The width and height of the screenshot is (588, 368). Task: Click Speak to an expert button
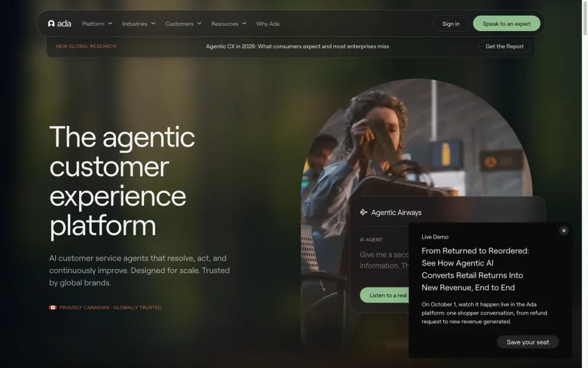coord(506,24)
